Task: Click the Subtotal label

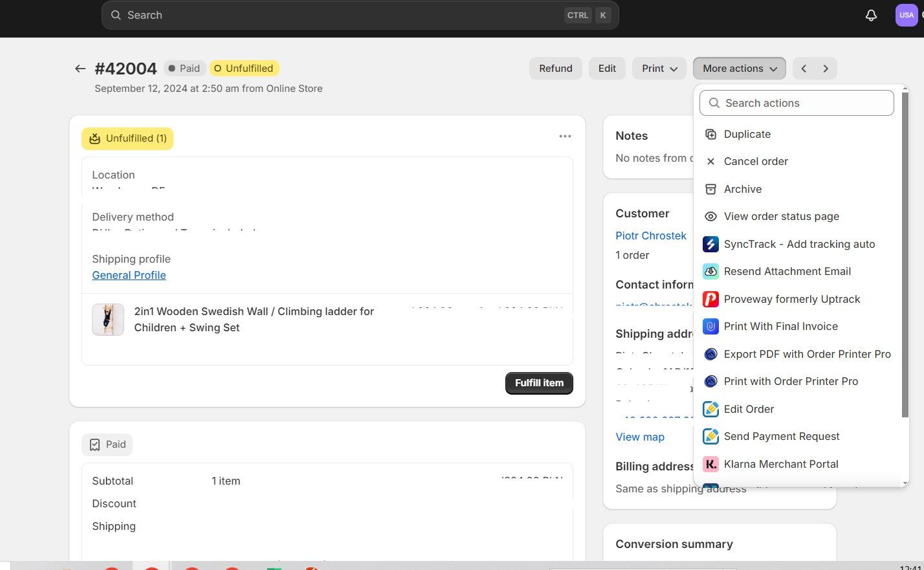Action: 113,481
